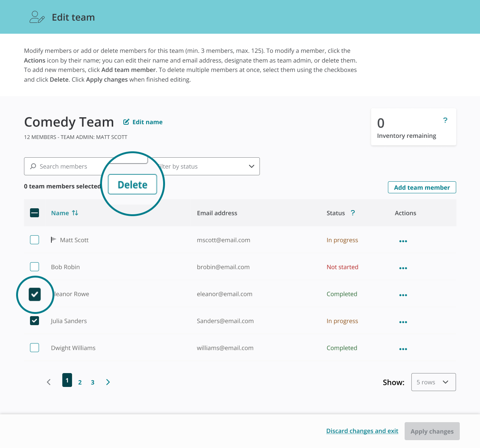The width and height of the screenshot is (480, 448).
Task: Open the 5 rows Show dropdown
Action: pyautogui.click(x=433, y=382)
